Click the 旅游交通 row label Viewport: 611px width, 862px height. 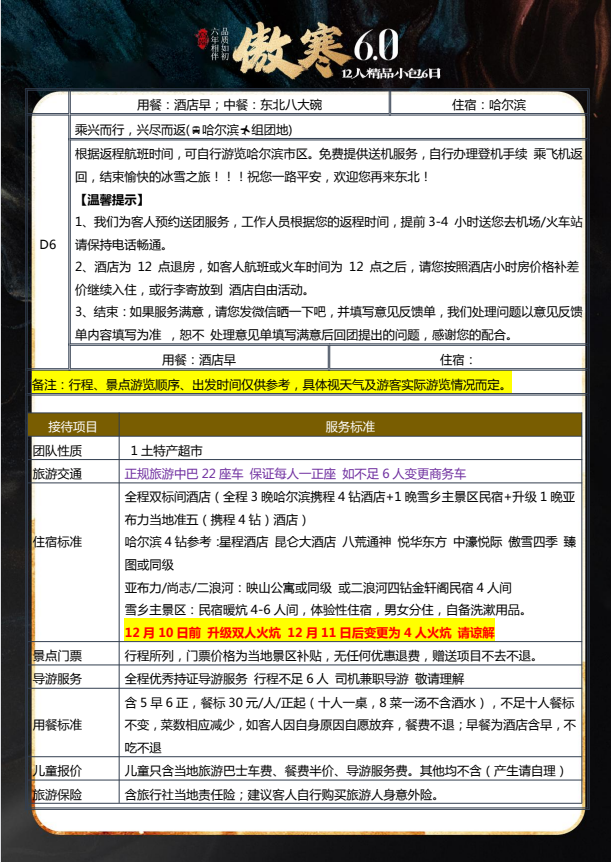pyautogui.click(x=57, y=474)
